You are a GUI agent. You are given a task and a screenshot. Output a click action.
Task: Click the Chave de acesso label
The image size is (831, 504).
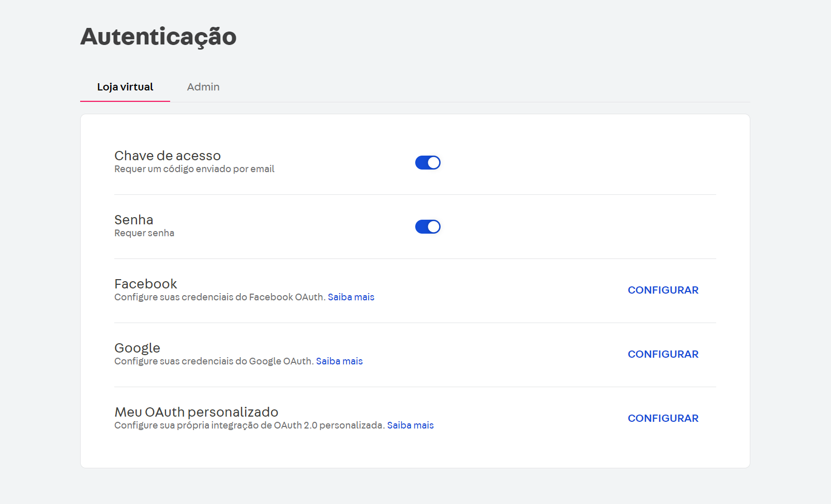168,156
